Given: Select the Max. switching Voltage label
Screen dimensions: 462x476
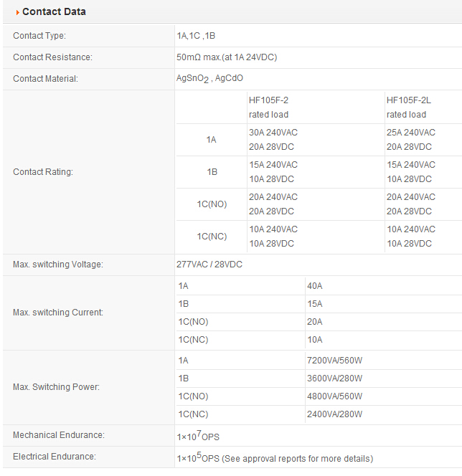Looking at the screenshot, I should [58, 265].
